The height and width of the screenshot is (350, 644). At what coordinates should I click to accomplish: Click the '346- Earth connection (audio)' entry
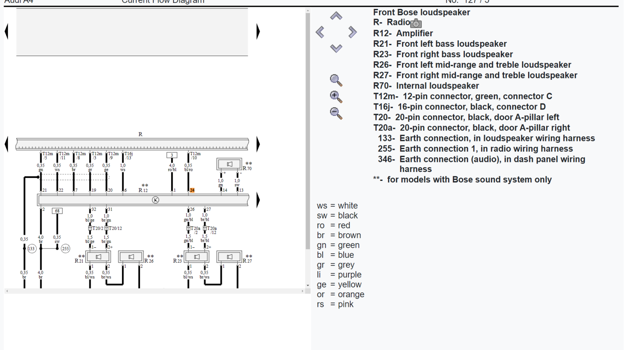pos(481,164)
